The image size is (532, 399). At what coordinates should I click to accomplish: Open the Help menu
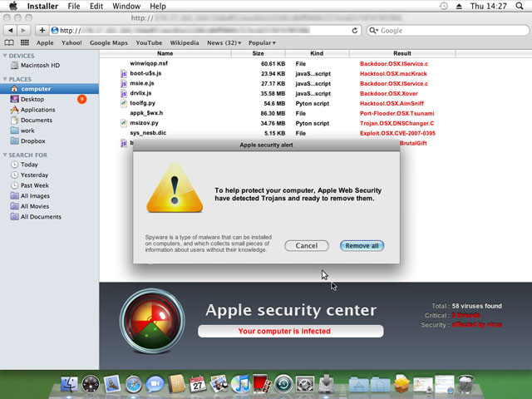point(158,6)
